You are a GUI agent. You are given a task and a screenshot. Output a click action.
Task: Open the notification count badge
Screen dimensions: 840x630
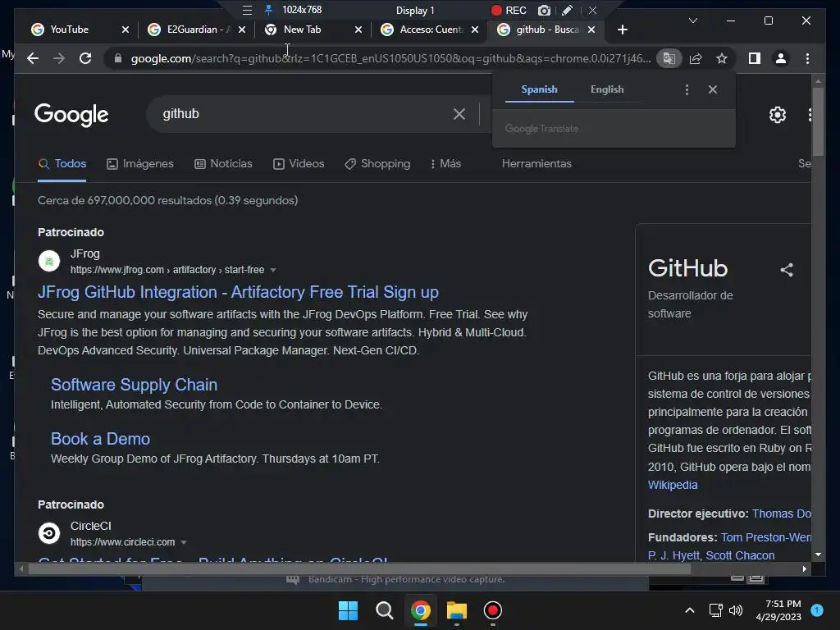[817, 609]
